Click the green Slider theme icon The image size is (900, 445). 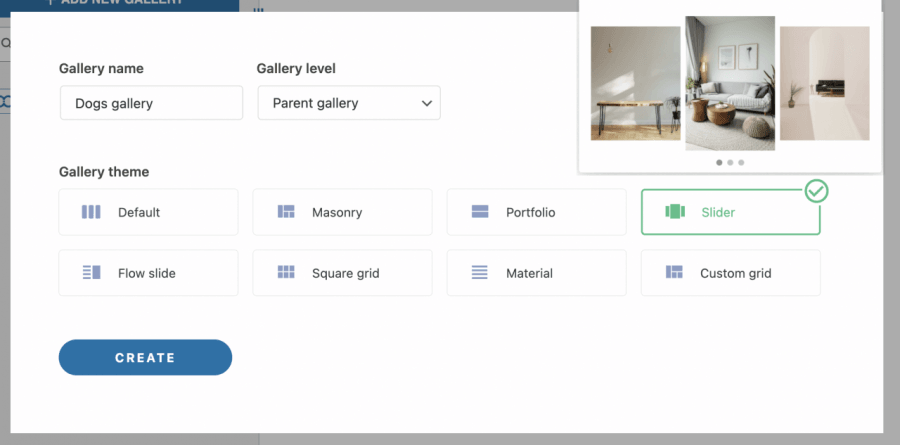coord(675,212)
